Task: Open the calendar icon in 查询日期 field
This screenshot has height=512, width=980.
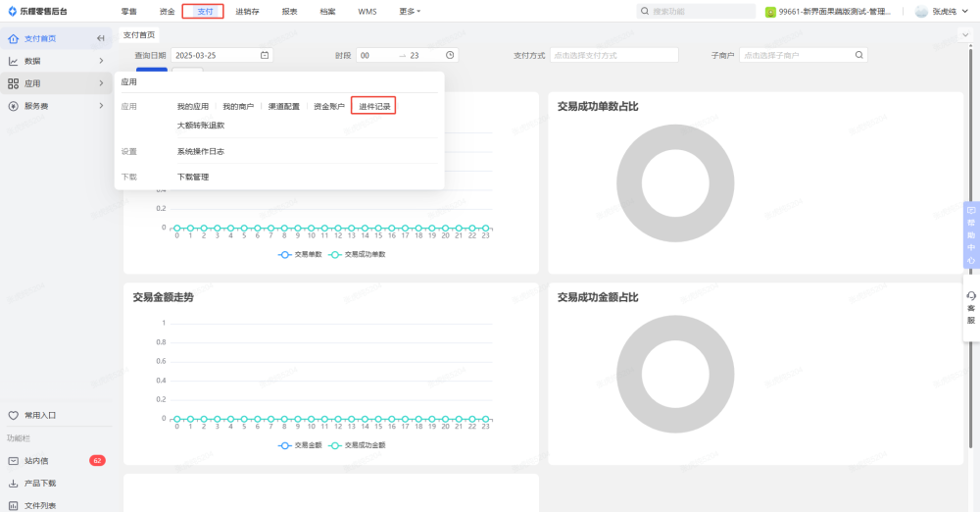Action: pos(265,55)
